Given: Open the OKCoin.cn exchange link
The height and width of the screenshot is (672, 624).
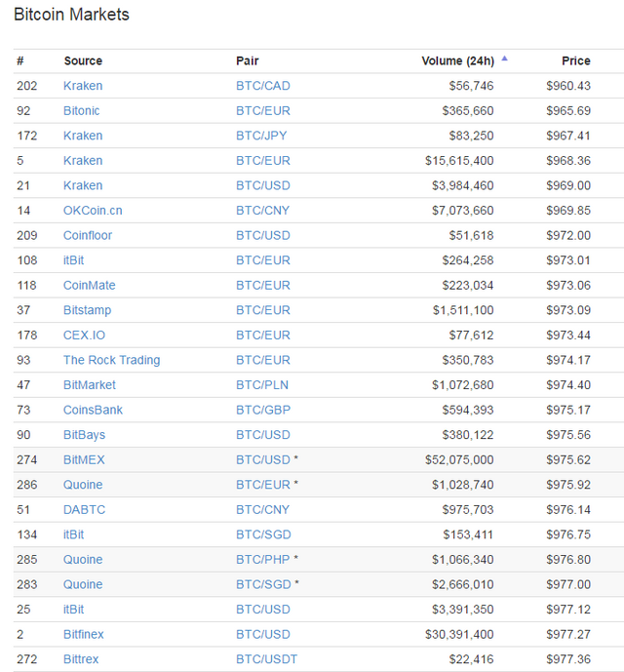Looking at the screenshot, I should (x=93, y=211).
